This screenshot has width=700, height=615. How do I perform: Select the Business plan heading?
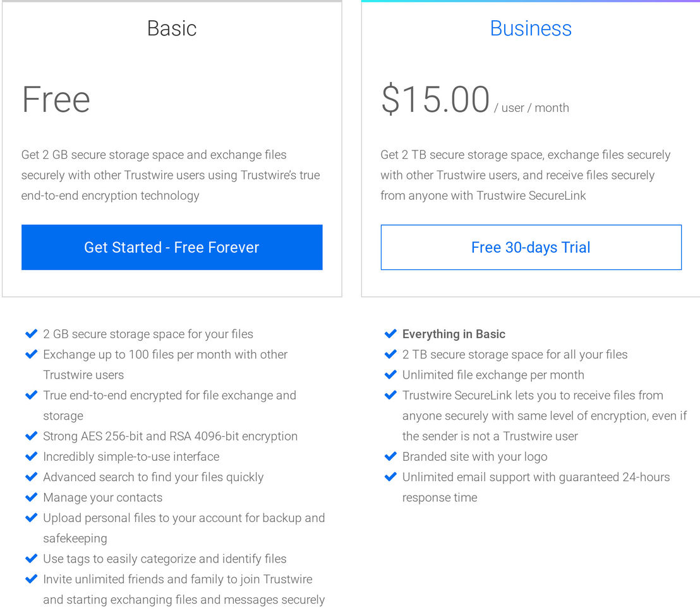531,28
